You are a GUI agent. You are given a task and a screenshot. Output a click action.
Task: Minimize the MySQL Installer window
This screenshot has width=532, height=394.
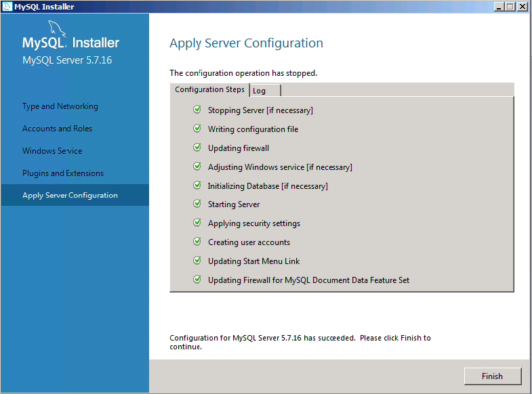coord(499,7)
